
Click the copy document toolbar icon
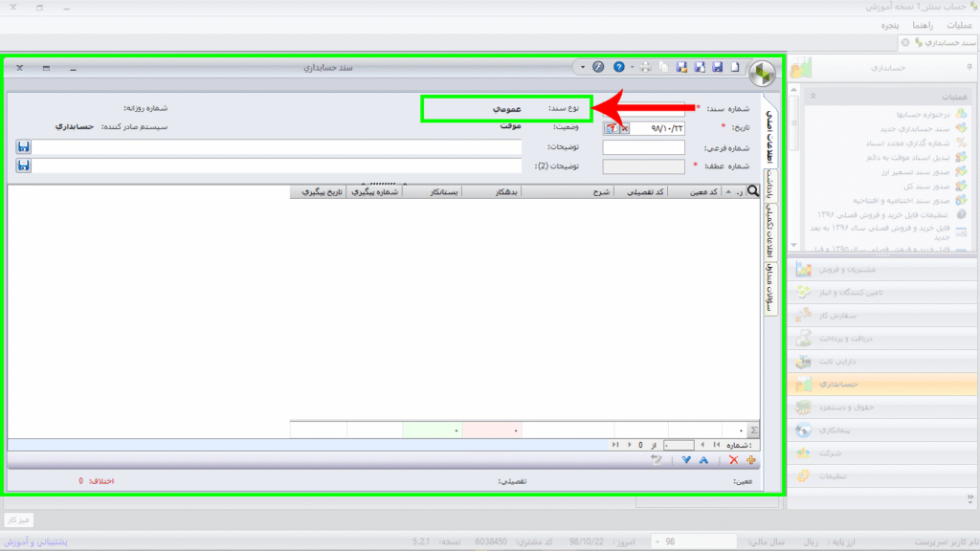(664, 67)
